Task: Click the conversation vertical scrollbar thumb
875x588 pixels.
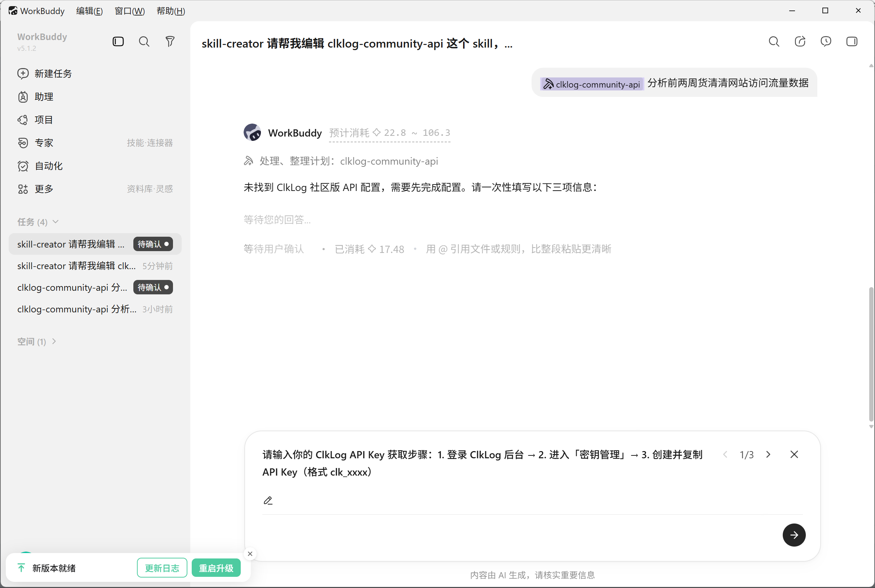Action: point(871,355)
